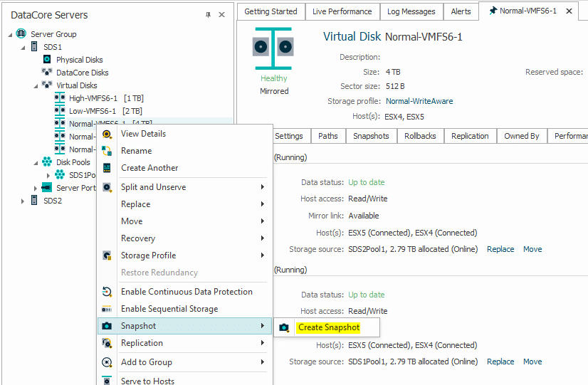
Task: Click the Sequential Storage menu icon
Action: (x=107, y=309)
